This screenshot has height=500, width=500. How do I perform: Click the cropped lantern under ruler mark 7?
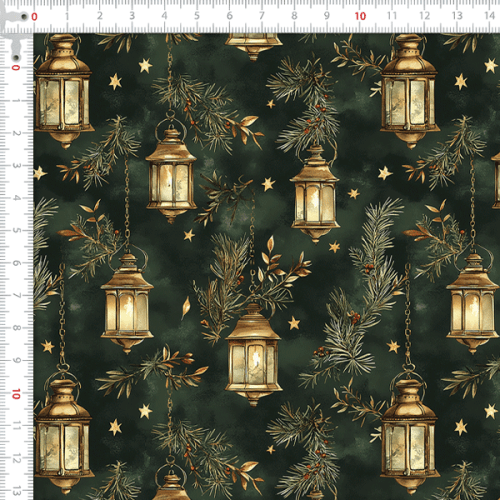[x=253, y=46]
